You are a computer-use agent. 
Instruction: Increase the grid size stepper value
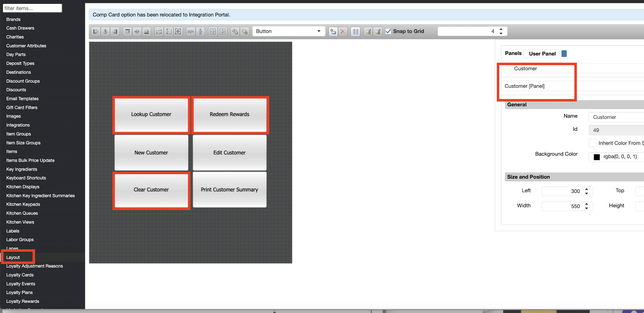[501, 29]
